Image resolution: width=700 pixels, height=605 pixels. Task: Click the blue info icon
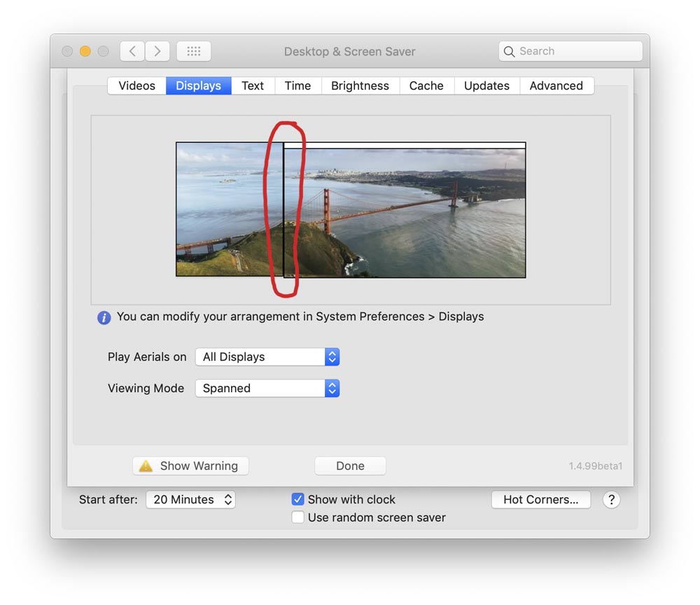pyautogui.click(x=104, y=317)
